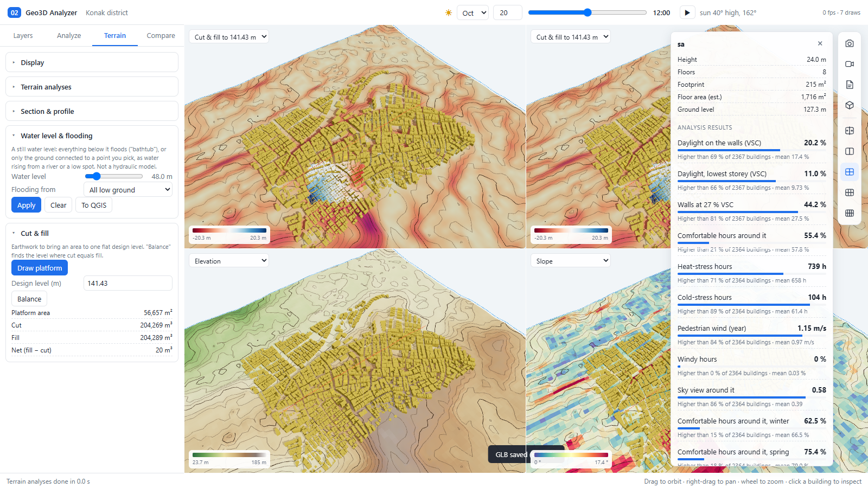Viewport: 868px width, 488px height.
Task: Switch to the Compare tab
Action: (161, 36)
